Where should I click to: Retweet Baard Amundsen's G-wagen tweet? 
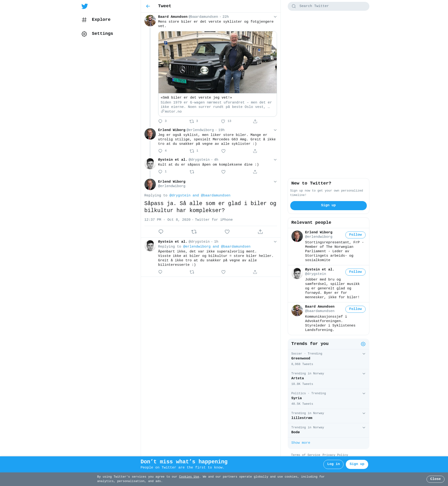point(192,121)
